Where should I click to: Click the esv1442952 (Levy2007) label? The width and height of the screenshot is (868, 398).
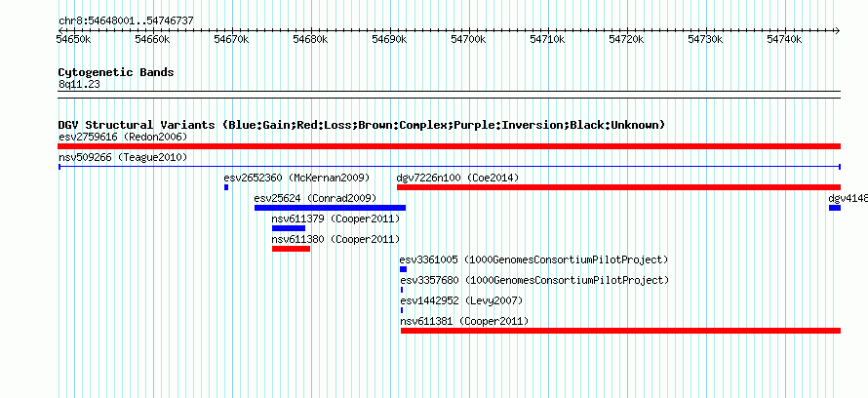point(461,300)
